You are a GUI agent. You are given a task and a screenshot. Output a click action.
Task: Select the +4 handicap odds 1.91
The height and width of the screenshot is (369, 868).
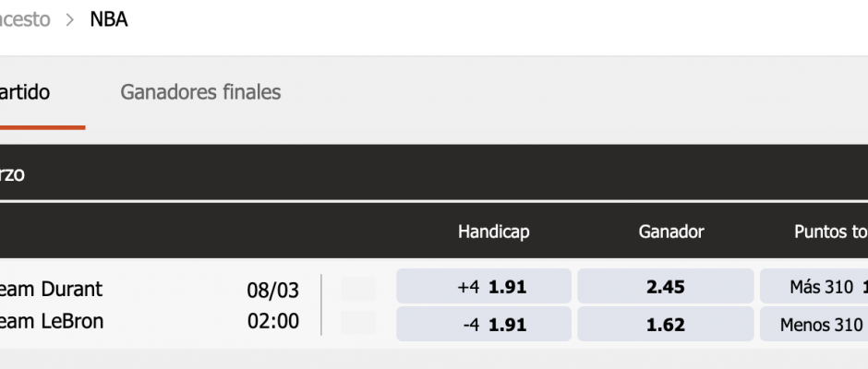484,286
